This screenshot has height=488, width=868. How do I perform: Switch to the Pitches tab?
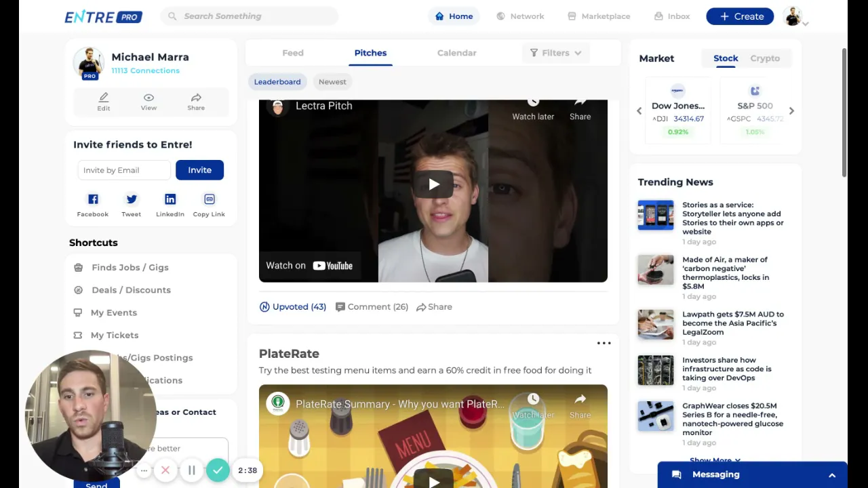point(370,53)
